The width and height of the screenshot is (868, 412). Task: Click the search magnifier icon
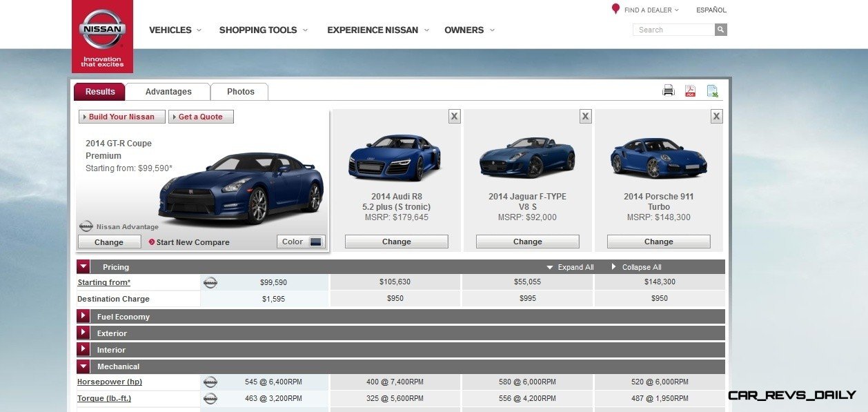[x=721, y=30]
